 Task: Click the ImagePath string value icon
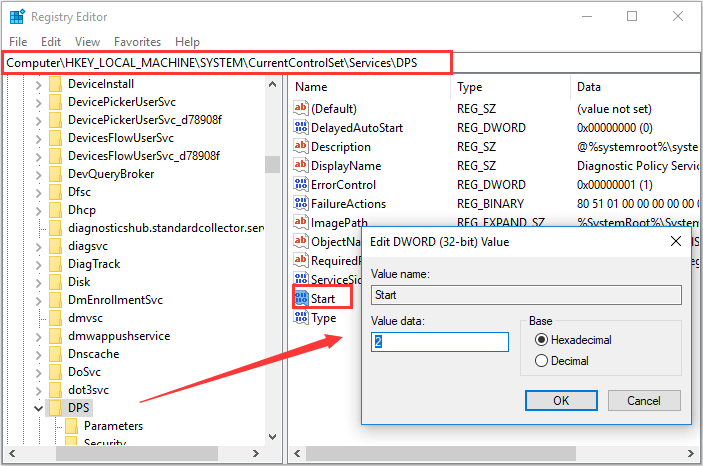pyautogui.click(x=301, y=222)
